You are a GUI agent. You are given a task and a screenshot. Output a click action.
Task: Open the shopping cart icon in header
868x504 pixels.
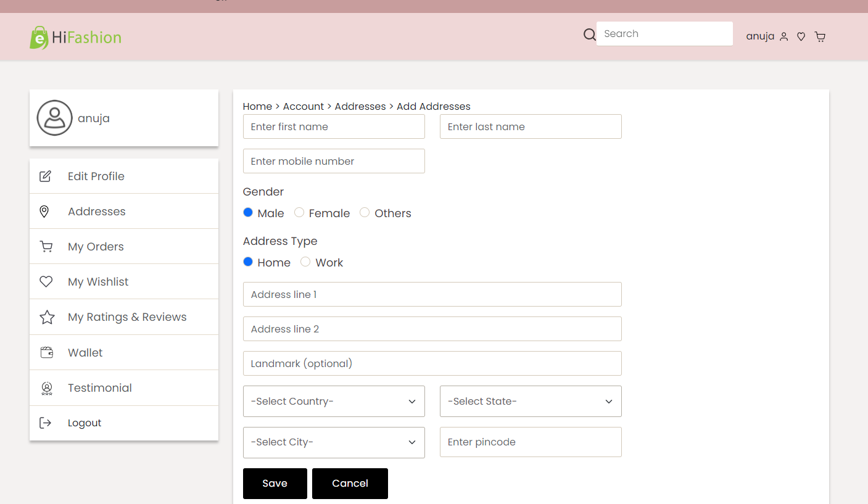[x=820, y=37]
